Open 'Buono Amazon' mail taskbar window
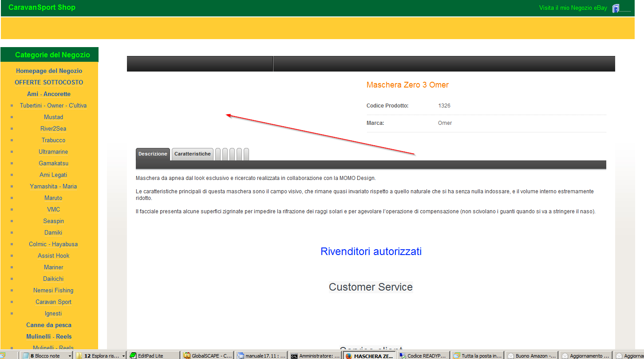 [x=532, y=355]
